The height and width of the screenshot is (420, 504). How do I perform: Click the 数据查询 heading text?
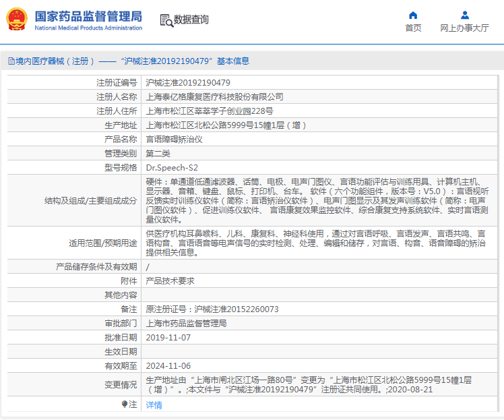tap(191, 20)
